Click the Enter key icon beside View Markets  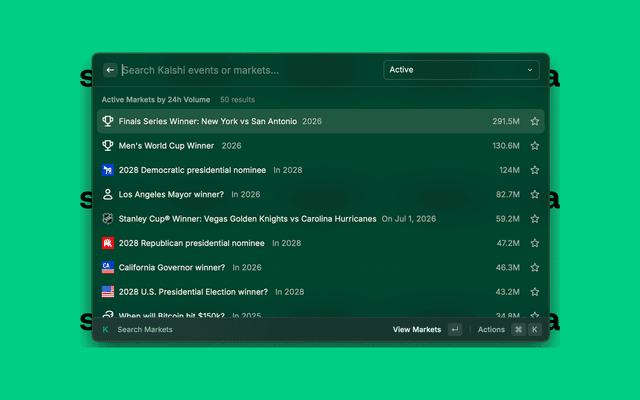(x=455, y=329)
